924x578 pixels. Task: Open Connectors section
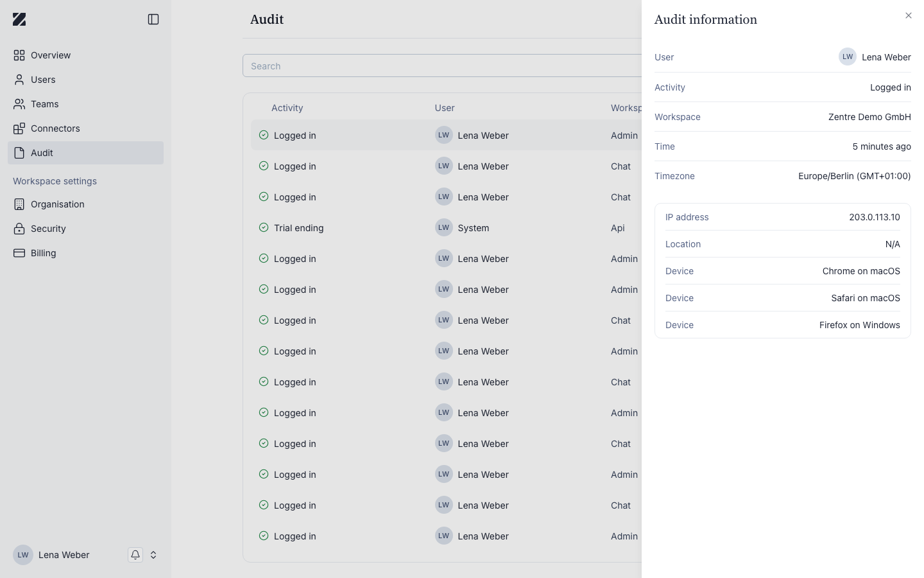click(x=85, y=128)
